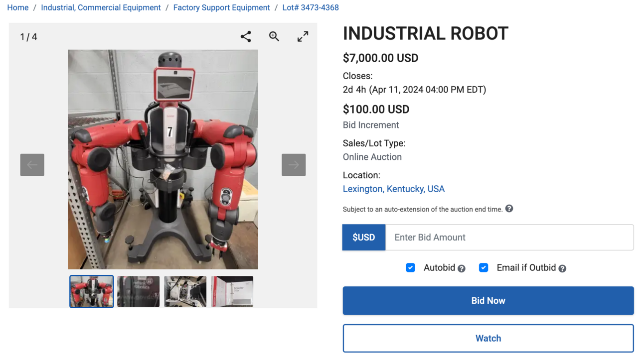Uncheck the Email if Outbid option
The width and height of the screenshot is (644, 360).
(x=483, y=267)
